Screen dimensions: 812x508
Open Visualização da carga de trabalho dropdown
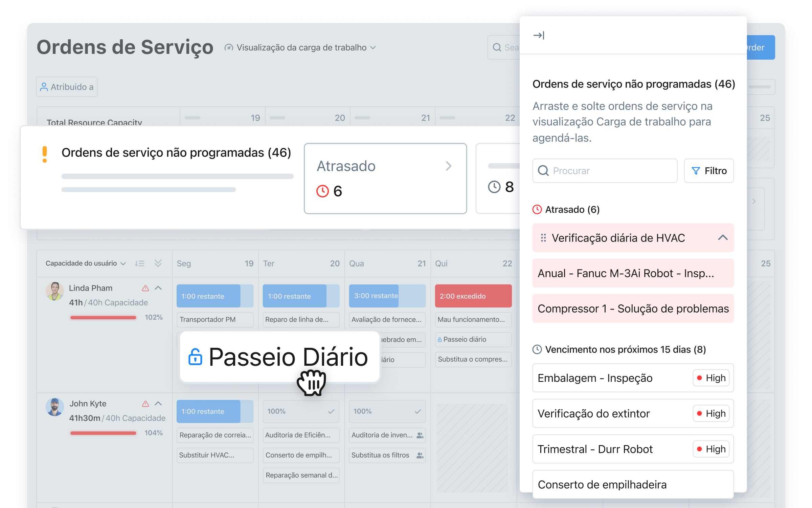301,48
